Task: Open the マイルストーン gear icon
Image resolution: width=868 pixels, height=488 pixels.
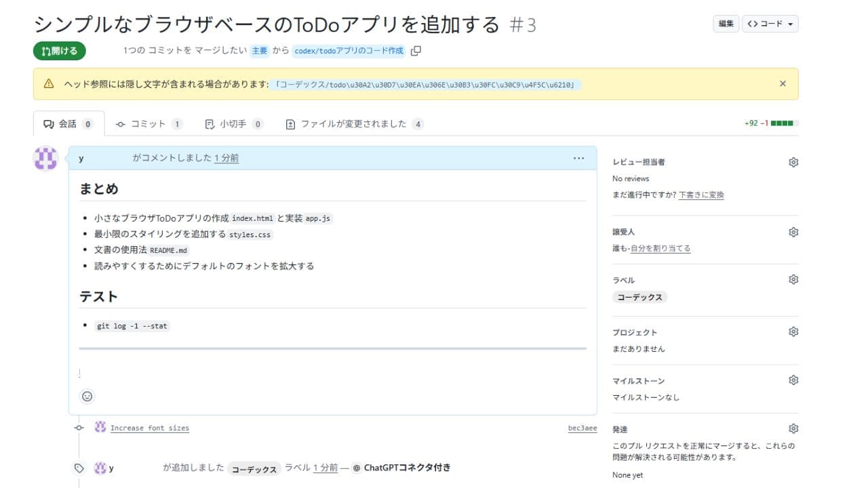Action: (x=793, y=380)
